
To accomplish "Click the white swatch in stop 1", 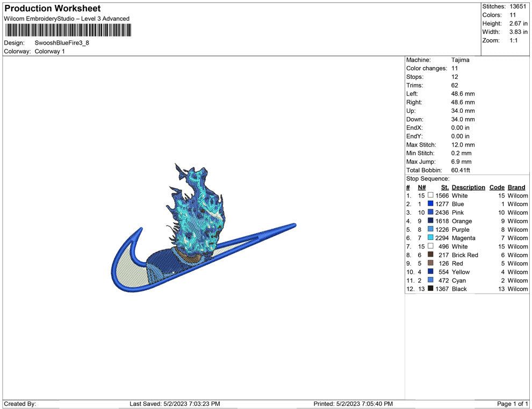I will click(430, 195).
